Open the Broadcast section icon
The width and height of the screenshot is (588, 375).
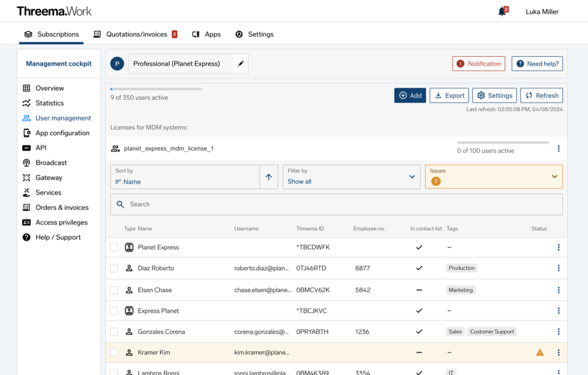25,163
